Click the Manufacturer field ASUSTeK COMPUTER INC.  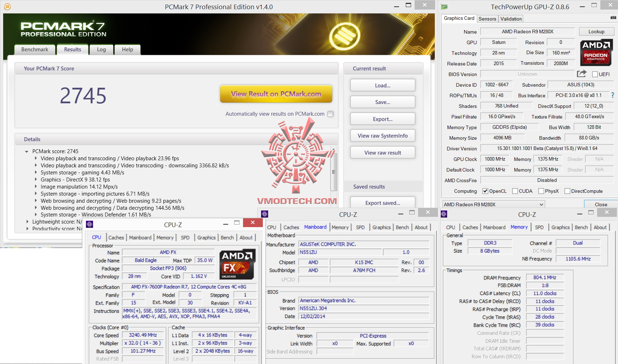364,244
